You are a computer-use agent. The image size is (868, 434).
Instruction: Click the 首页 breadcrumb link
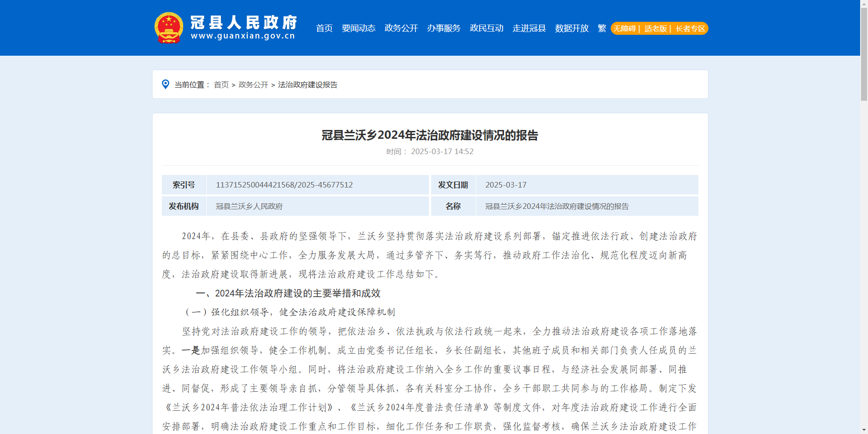point(221,84)
